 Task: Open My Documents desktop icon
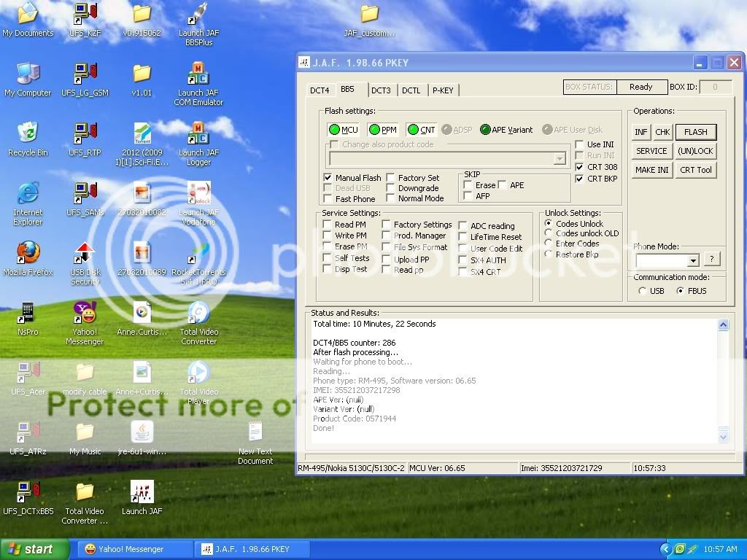pyautogui.click(x=28, y=19)
